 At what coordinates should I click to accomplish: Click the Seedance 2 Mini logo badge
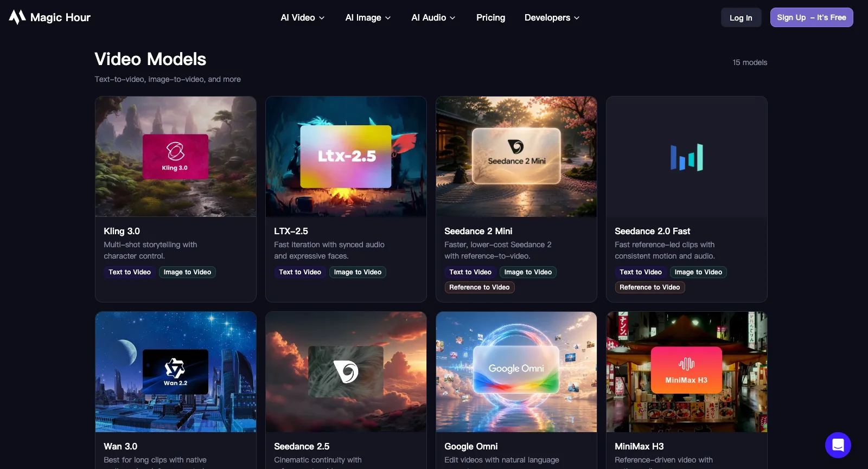(516, 156)
